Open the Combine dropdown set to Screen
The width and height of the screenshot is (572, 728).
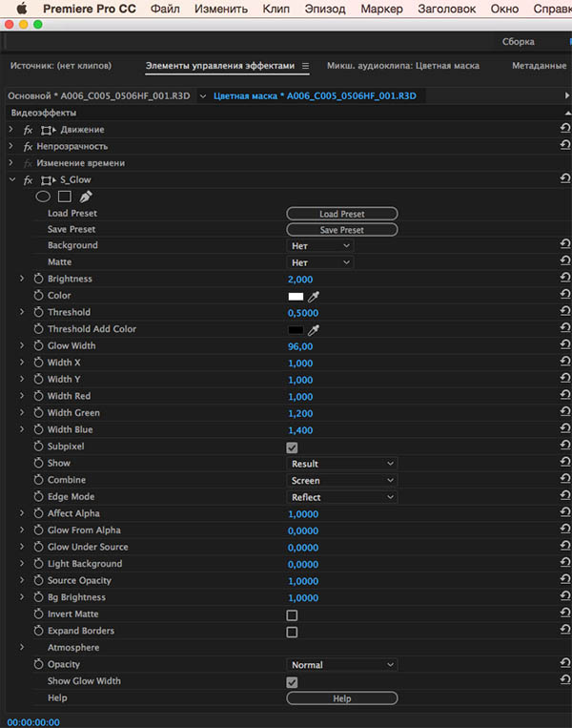(342, 480)
